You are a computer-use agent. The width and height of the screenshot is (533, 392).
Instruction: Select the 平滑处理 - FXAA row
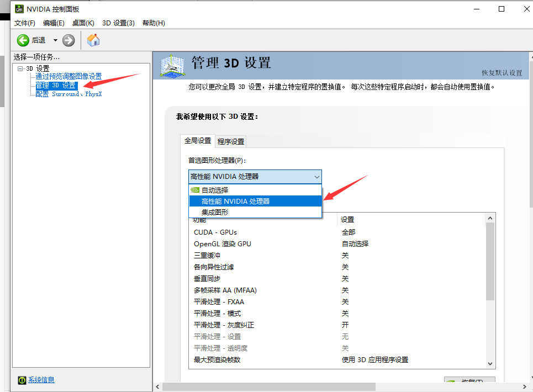pyautogui.click(x=336, y=301)
